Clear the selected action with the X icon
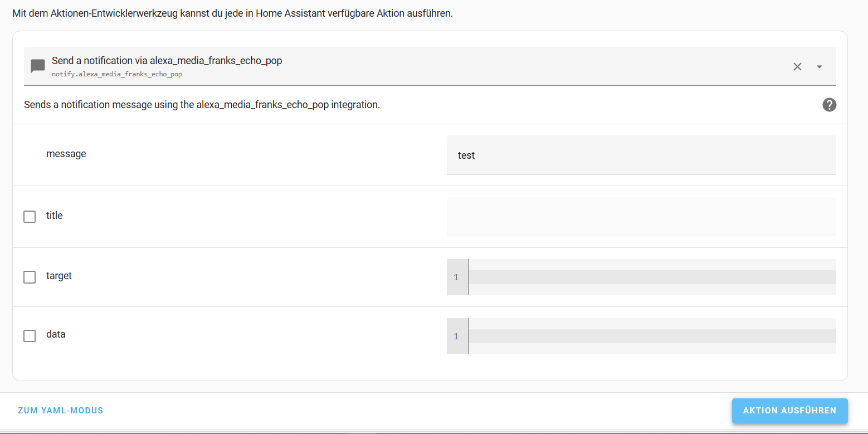868x434 pixels. click(x=797, y=67)
